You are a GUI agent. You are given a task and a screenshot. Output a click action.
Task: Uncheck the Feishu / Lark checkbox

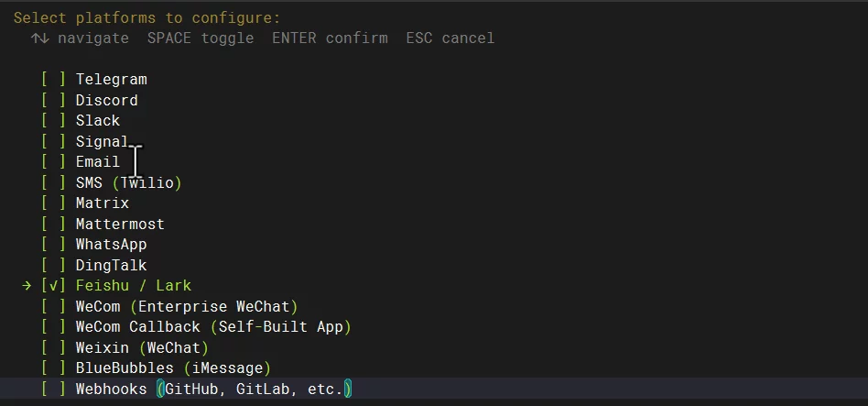pyautogui.click(x=53, y=286)
